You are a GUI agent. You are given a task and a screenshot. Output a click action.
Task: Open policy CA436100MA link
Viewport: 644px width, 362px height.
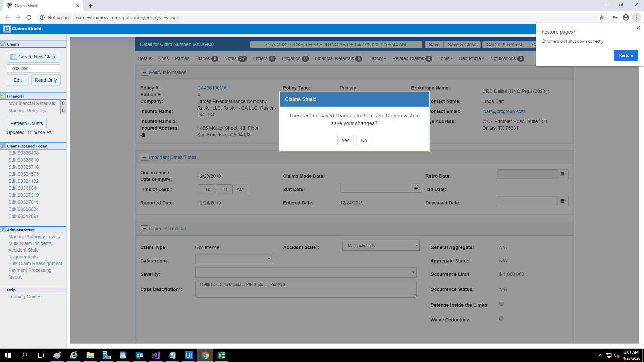coord(212,88)
